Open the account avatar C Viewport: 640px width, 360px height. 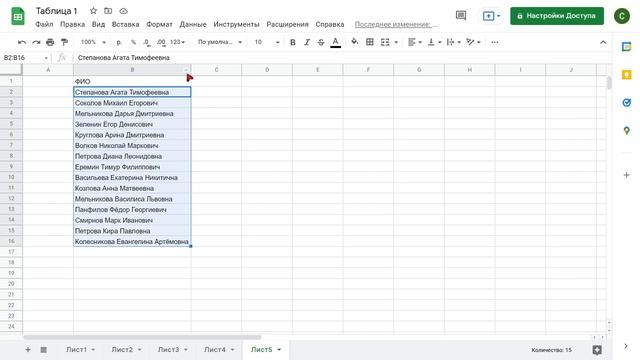[622, 16]
